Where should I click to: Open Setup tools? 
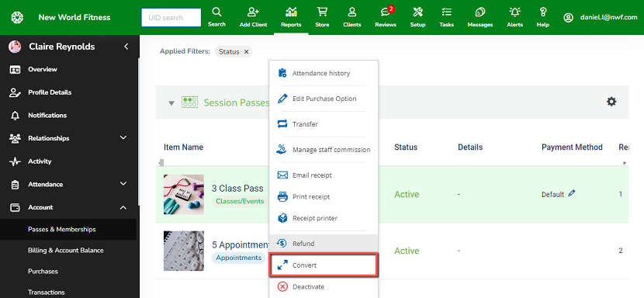[x=417, y=17]
